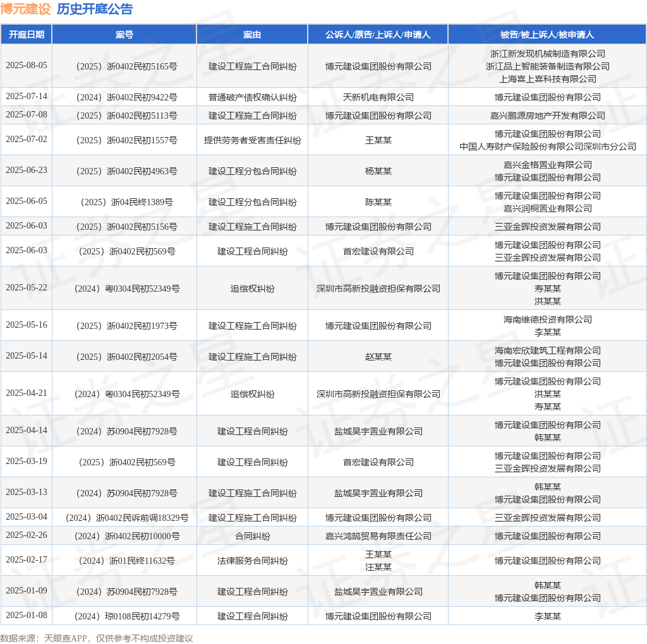
Task: Select the date 2025-04-14
Action: pos(27,431)
